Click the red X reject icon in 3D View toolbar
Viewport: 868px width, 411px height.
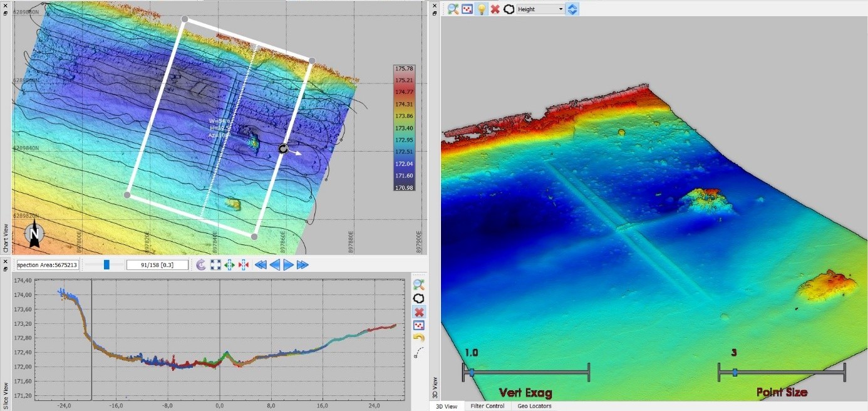point(495,9)
